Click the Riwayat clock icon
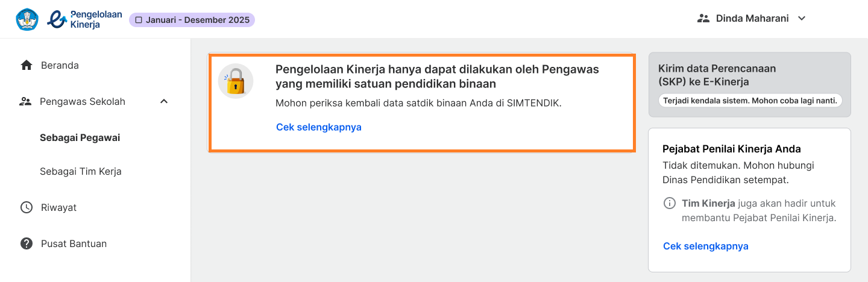Viewport: 868px width, 282px height. [x=27, y=207]
